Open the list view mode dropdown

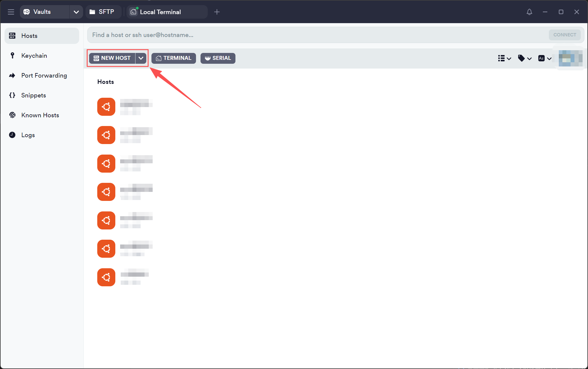[x=504, y=58]
